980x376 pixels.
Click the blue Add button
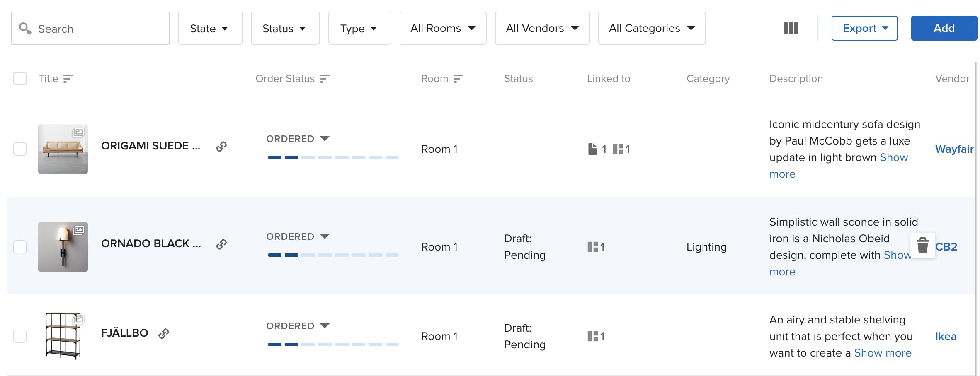(x=944, y=28)
